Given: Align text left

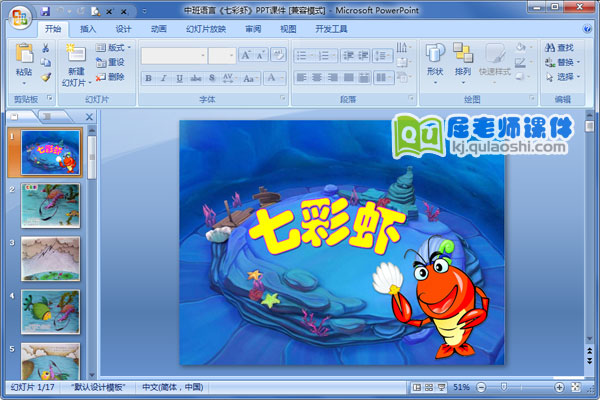Looking at the screenshot, I should click(302, 78).
